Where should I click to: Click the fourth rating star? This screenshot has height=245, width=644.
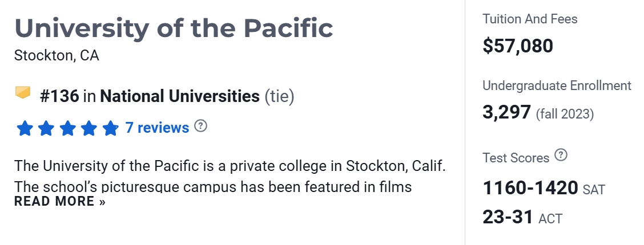[x=88, y=128]
